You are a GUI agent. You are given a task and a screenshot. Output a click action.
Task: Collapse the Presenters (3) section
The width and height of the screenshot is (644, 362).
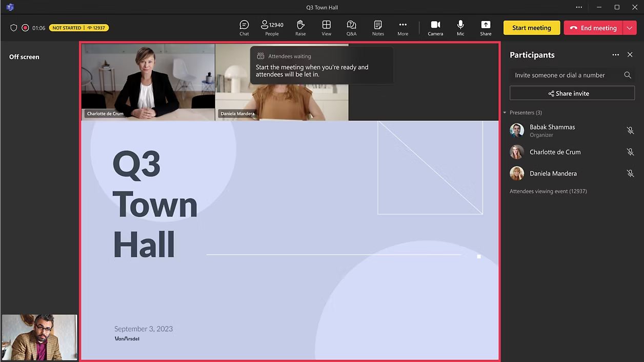[505, 113]
